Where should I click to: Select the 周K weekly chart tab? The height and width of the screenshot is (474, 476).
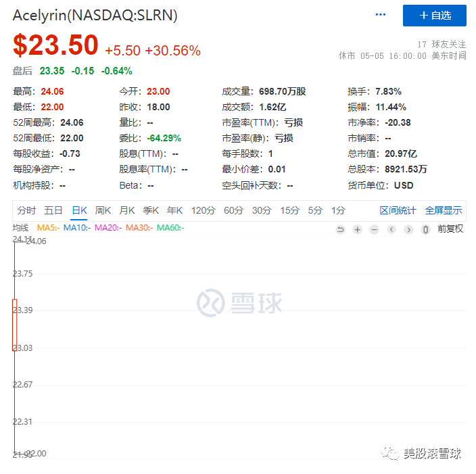103,210
